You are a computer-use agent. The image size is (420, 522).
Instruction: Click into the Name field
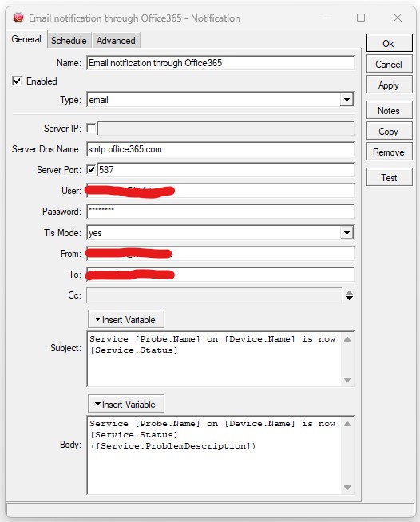[x=220, y=63]
